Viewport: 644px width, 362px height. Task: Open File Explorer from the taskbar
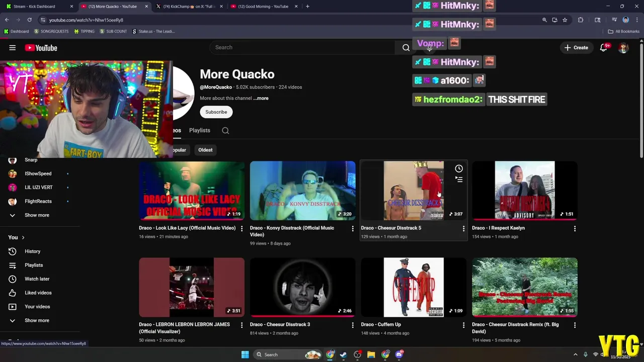371,354
